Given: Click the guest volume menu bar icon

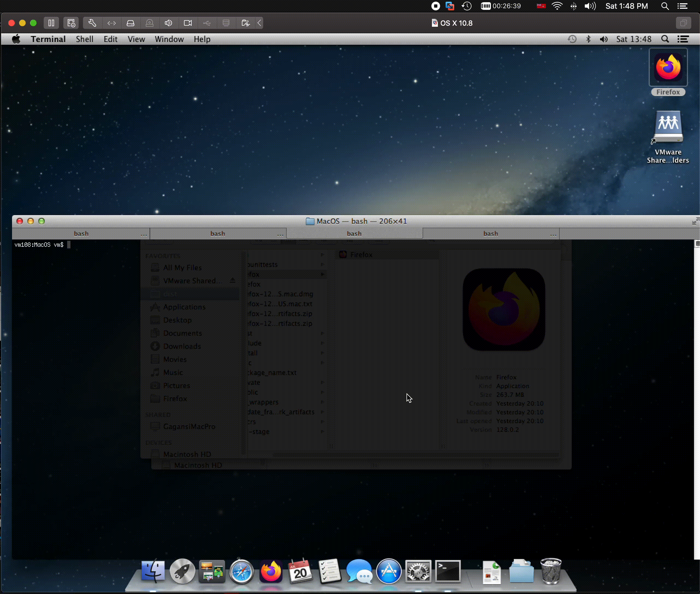Looking at the screenshot, I should pyautogui.click(x=604, y=39).
